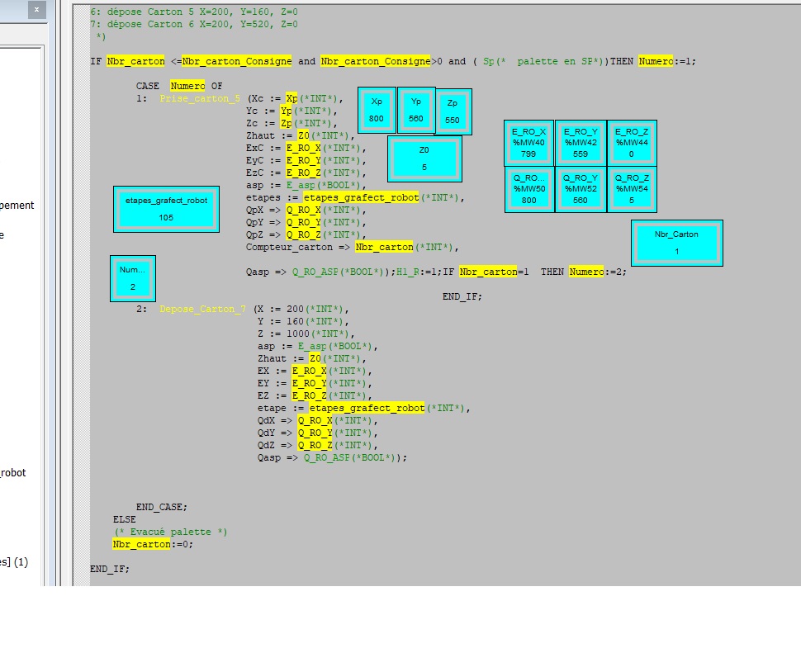
Task: Close the left browser panel
Action: [x=36, y=9]
